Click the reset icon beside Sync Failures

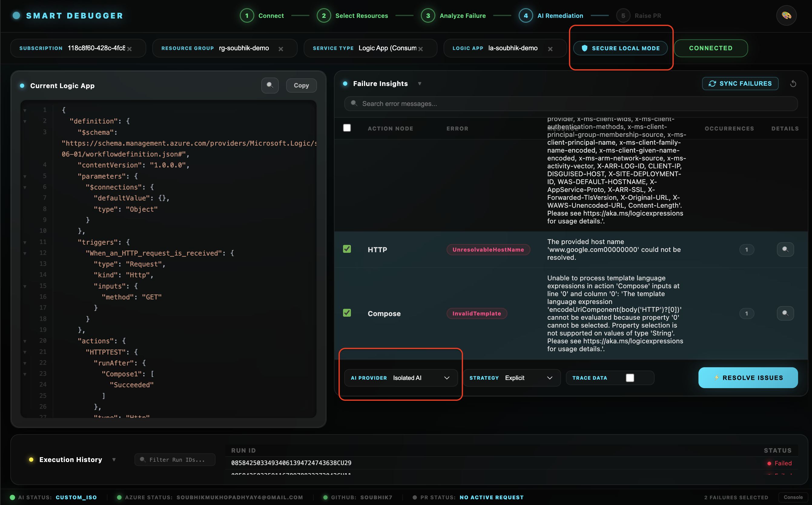tap(793, 84)
